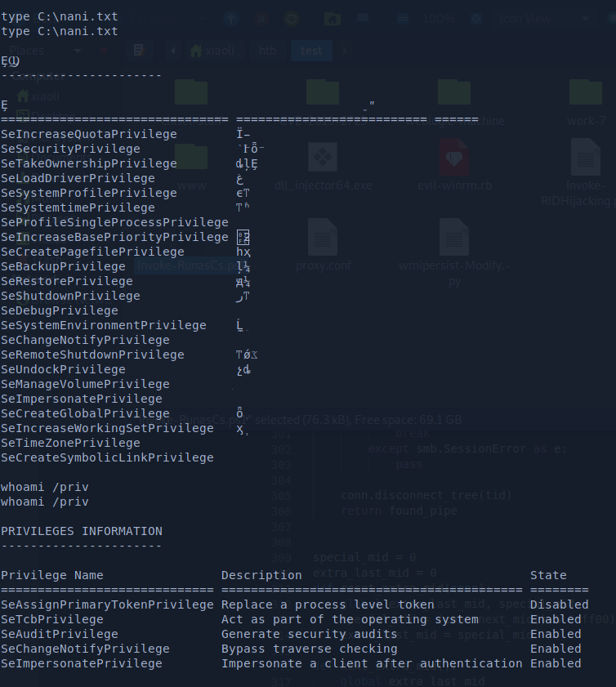The height and width of the screenshot is (687, 616).
Task: Click SeTcbPrivilege in whoami output
Action: click(52, 619)
